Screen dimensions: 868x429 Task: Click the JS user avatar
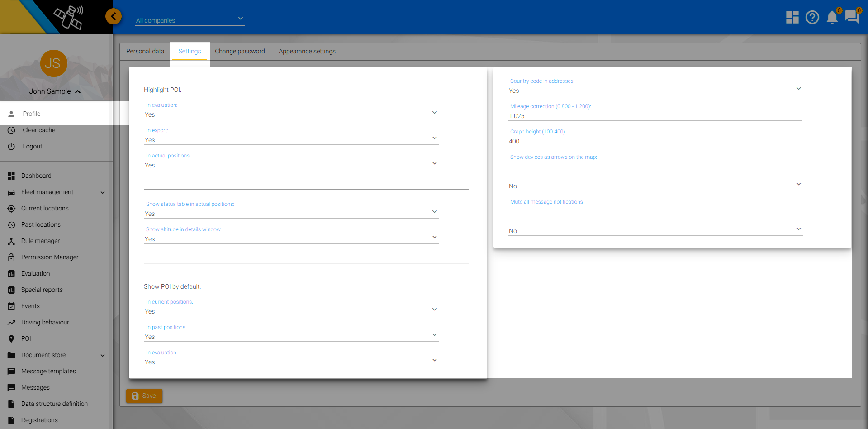point(53,63)
